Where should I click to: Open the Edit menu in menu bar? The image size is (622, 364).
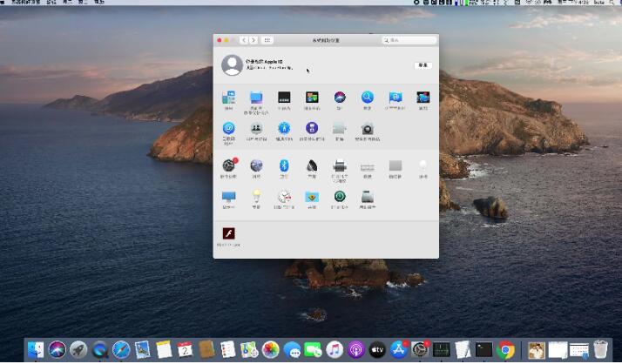coord(51,2)
